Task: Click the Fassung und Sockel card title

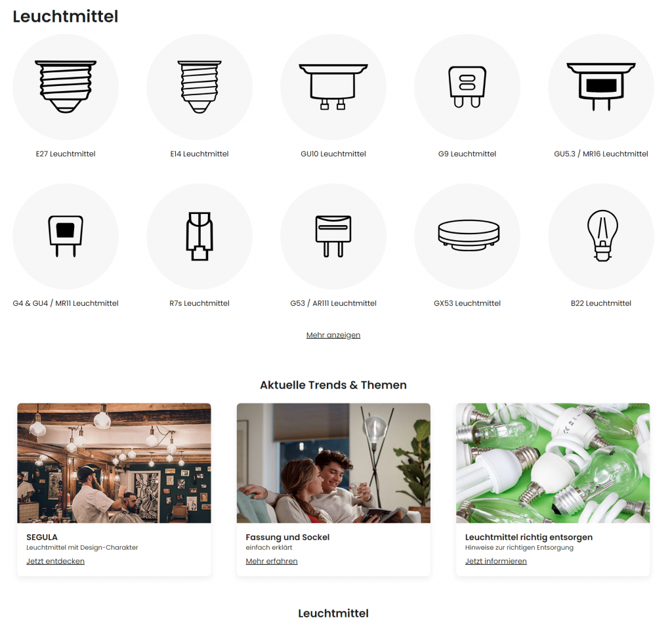Action: (x=287, y=537)
